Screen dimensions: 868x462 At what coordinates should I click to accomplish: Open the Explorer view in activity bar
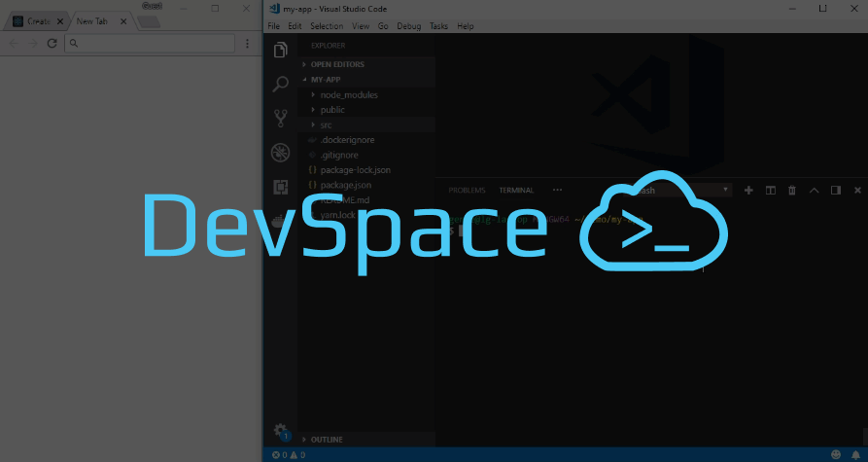(x=280, y=51)
